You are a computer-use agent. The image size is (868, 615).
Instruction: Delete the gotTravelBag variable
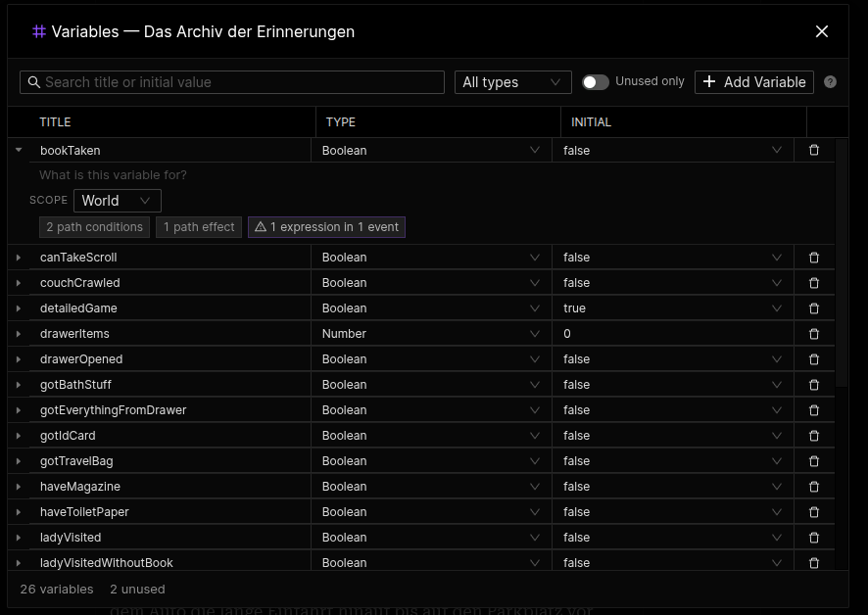click(814, 461)
